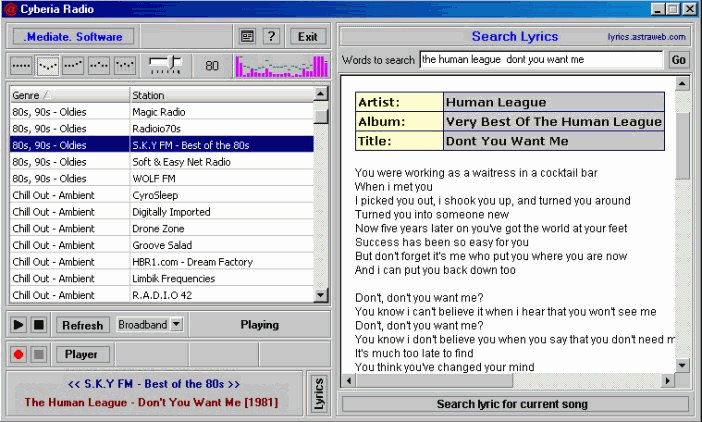Click the Very Best Of album cell

coord(554,121)
